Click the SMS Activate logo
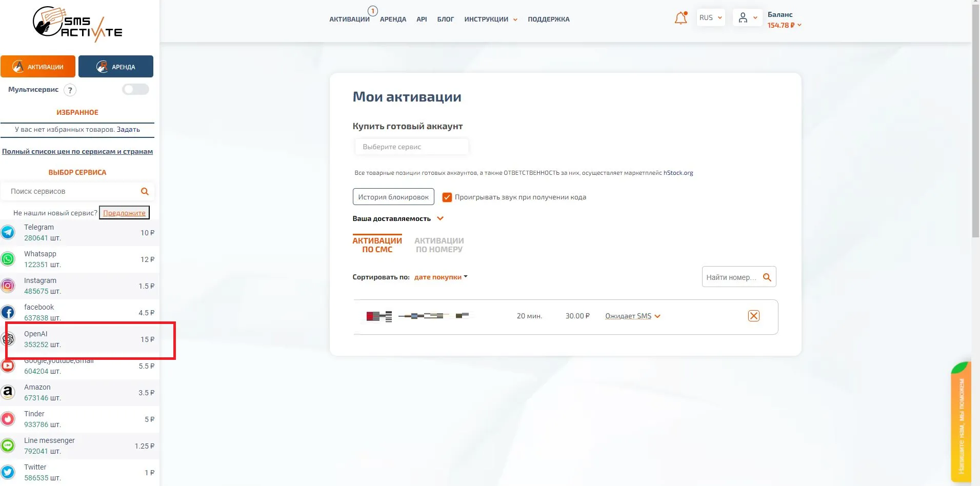Image resolution: width=980 pixels, height=486 pixels. 77,24
